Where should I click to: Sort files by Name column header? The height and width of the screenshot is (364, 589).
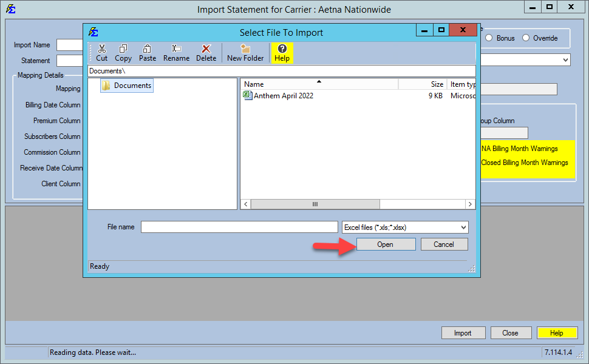(318, 84)
